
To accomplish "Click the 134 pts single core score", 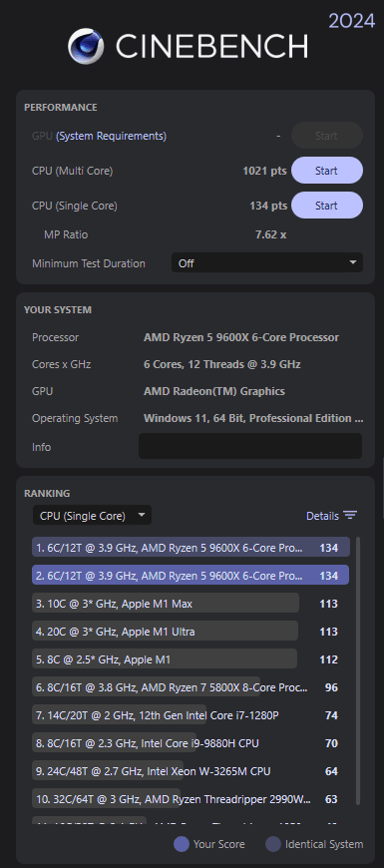I will pyautogui.click(x=268, y=206).
